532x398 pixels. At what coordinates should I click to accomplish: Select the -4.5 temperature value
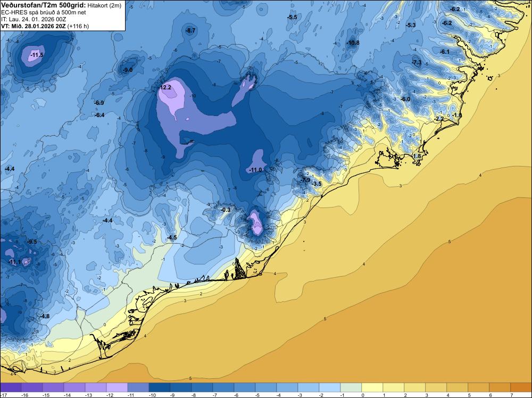point(172,237)
